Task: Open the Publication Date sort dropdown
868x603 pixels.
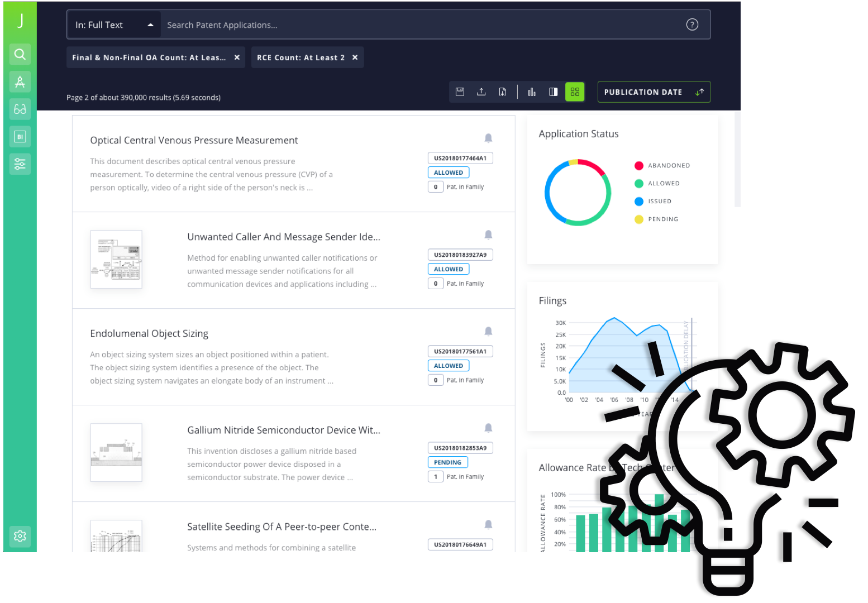Action: click(654, 92)
